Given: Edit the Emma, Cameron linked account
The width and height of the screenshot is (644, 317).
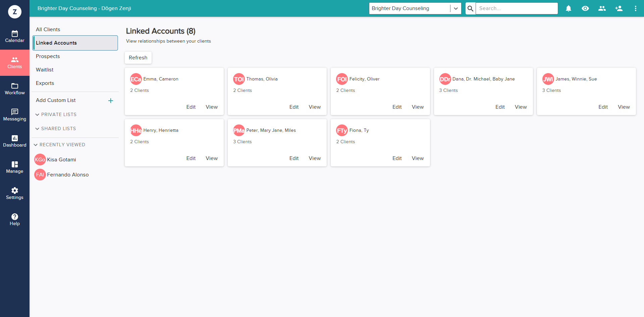Looking at the screenshot, I should pos(191,107).
